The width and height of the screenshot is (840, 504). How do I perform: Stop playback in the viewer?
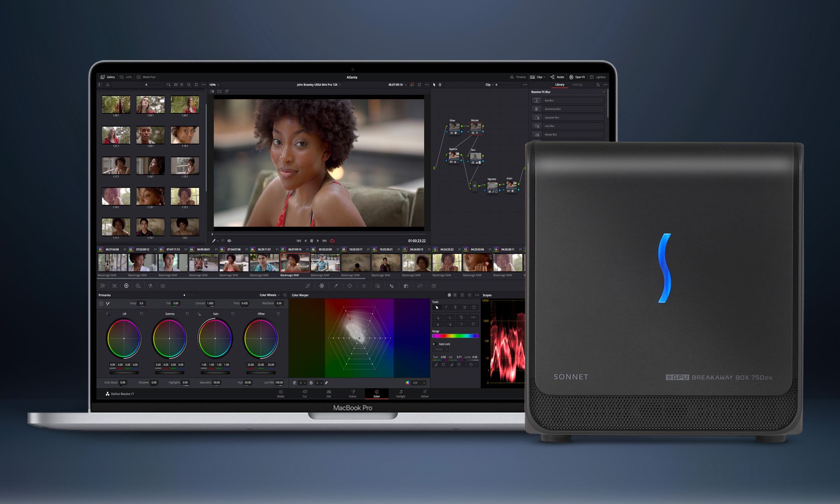tap(311, 241)
